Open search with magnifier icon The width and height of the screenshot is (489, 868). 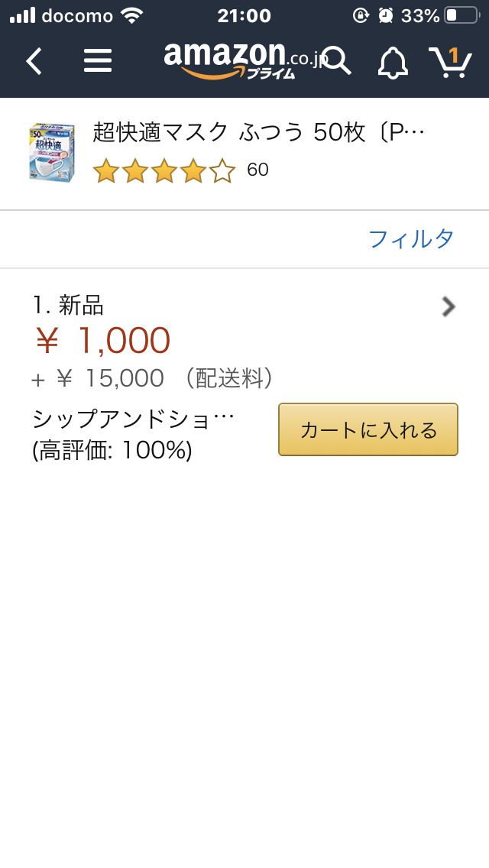336,61
